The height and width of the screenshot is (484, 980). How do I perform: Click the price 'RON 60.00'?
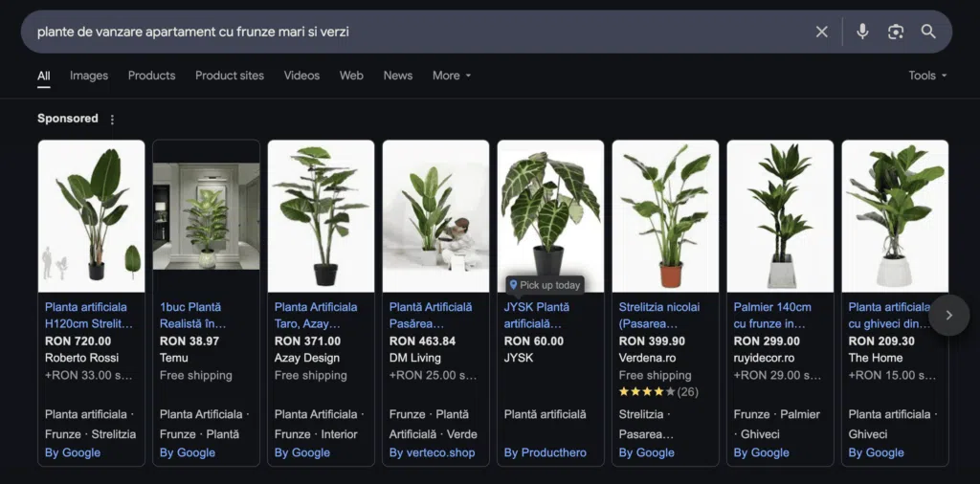click(534, 341)
